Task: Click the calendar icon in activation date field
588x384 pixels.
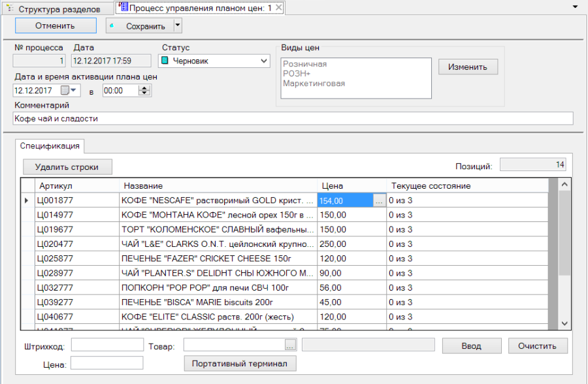Action: (65, 90)
